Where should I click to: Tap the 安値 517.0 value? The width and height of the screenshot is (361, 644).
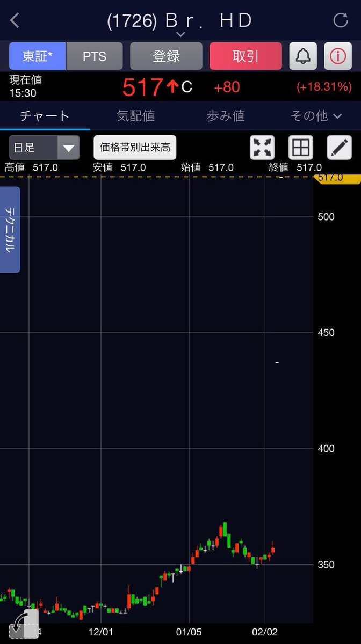[x=119, y=167]
